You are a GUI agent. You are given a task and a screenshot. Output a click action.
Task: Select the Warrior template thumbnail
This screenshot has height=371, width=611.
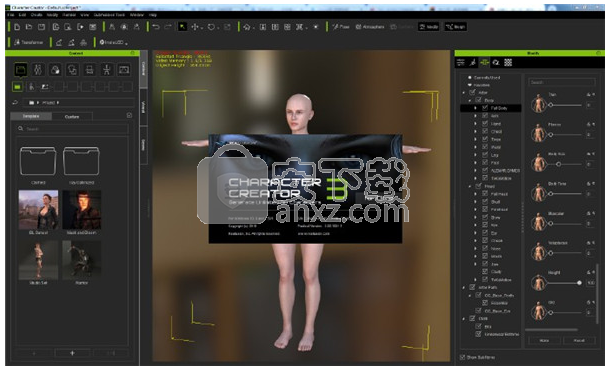81,260
